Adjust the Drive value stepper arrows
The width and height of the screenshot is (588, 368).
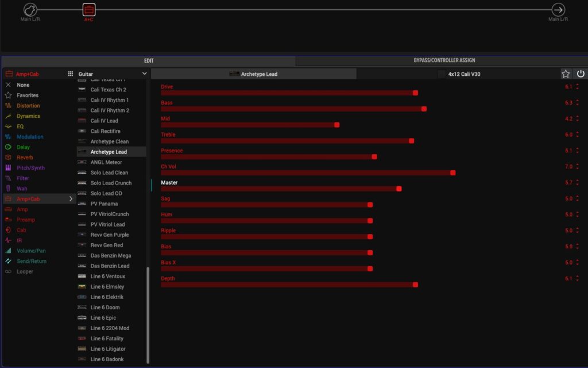pyautogui.click(x=577, y=87)
